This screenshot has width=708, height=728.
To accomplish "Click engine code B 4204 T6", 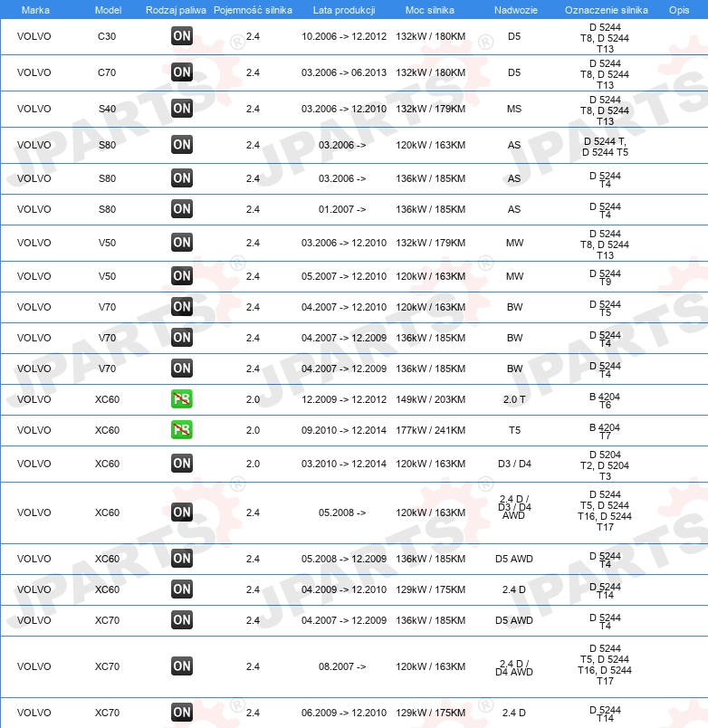I will point(605,400).
